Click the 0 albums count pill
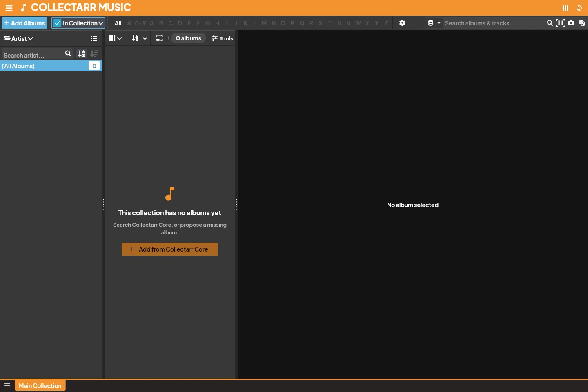This screenshot has width=588, height=392. point(189,38)
